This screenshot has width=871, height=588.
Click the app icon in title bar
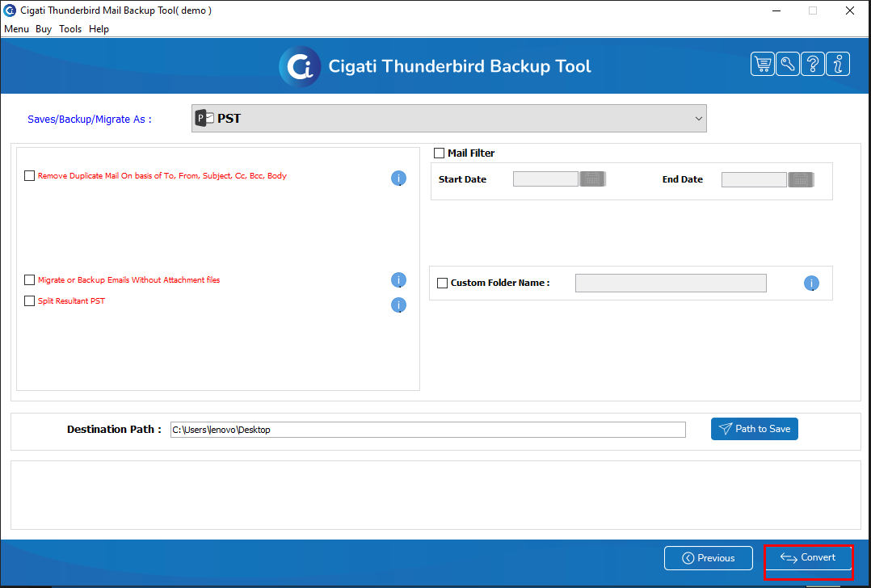tap(10, 10)
